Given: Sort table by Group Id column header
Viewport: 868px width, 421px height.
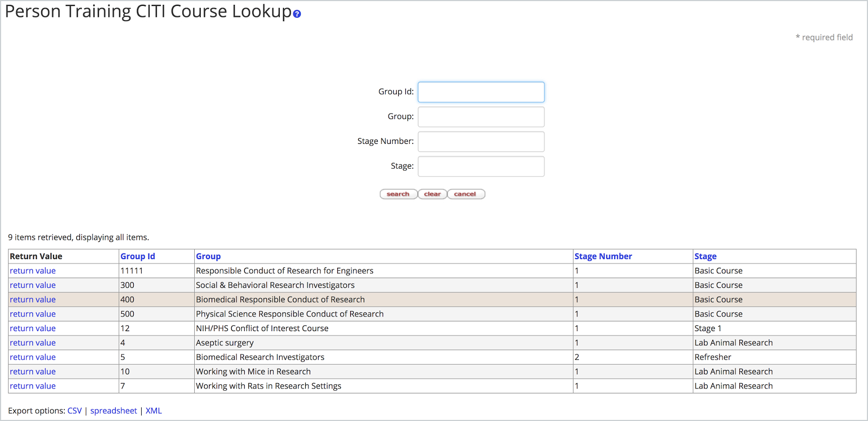Looking at the screenshot, I should coord(137,256).
